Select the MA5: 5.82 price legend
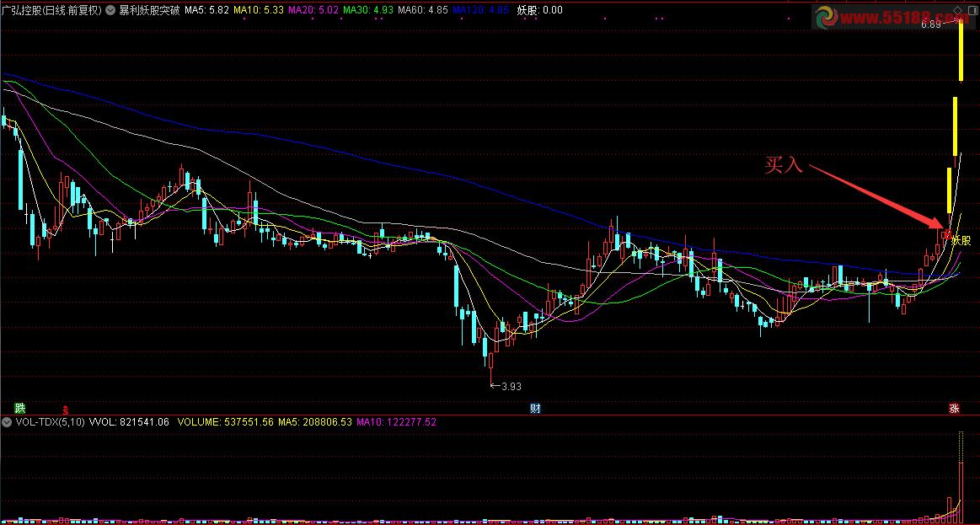Viewport: 980px width, 525px height. [206, 11]
